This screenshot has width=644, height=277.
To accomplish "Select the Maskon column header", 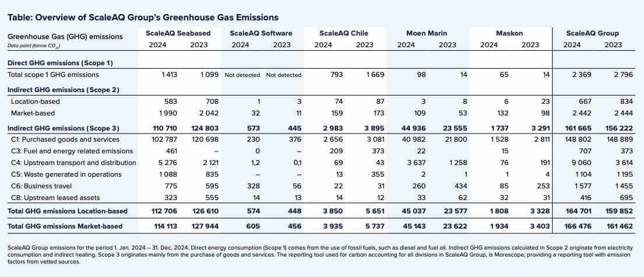I will click(x=509, y=33).
